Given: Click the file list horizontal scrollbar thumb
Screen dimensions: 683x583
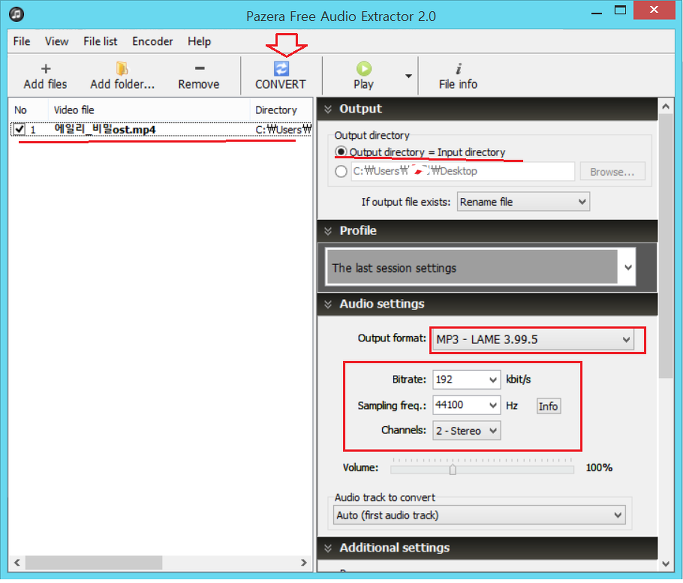Looking at the screenshot, I should pyautogui.click(x=94, y=563).
